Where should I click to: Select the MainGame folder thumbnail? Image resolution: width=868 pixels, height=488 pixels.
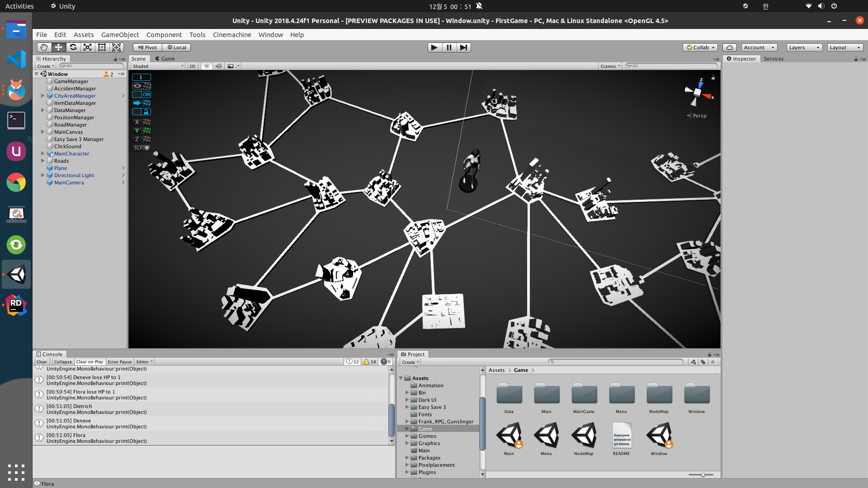584,398
